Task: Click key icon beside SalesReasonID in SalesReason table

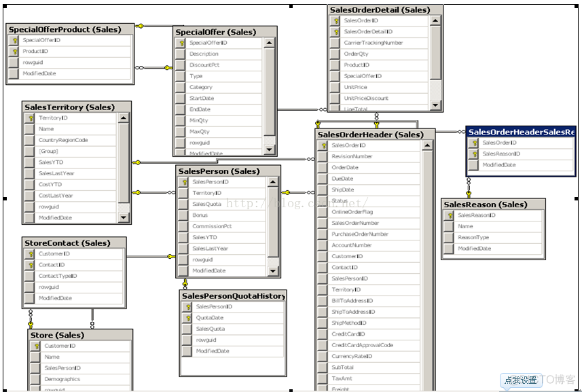Action: pos(449,215)
